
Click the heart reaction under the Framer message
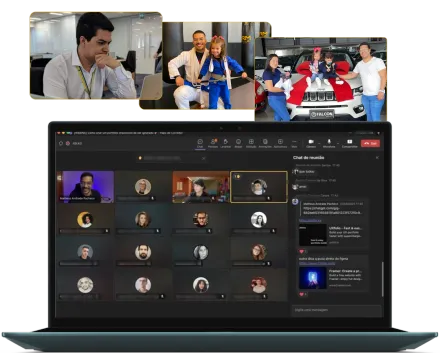click(x=302, y=294)
